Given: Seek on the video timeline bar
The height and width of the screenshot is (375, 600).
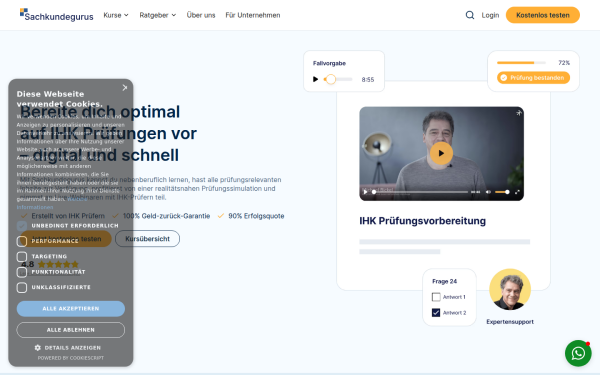Looking at the screenshot, I should [420, 192].
